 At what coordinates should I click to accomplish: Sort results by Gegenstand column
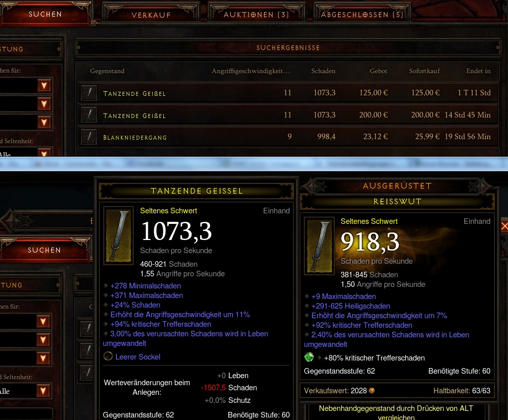coord(107,71)
